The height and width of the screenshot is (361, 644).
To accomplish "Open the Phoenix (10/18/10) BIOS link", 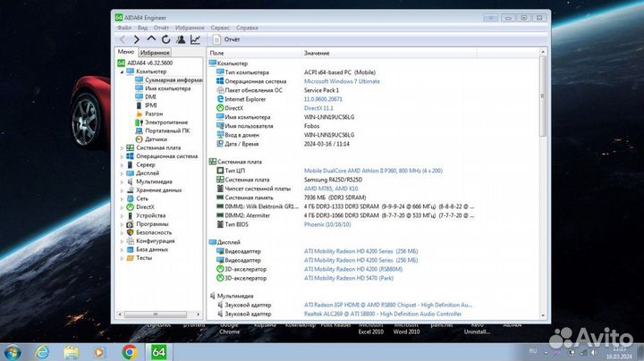I will pyautogui.click(x=327, y=224).
